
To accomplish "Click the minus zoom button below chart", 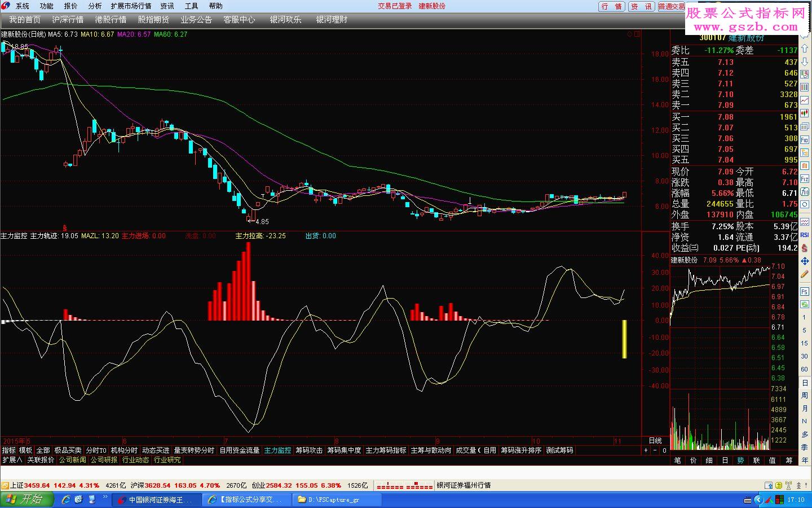I will tap(655, 450).
